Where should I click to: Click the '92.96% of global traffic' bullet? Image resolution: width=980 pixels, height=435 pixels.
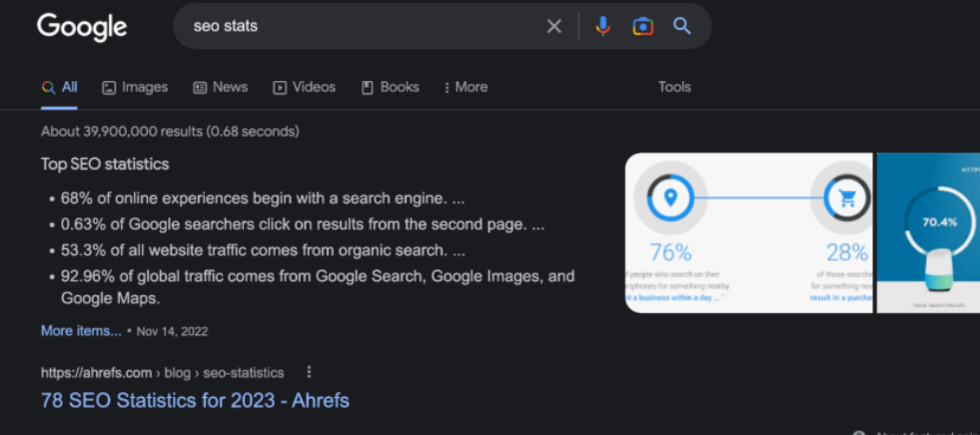(x=318, y=287)
